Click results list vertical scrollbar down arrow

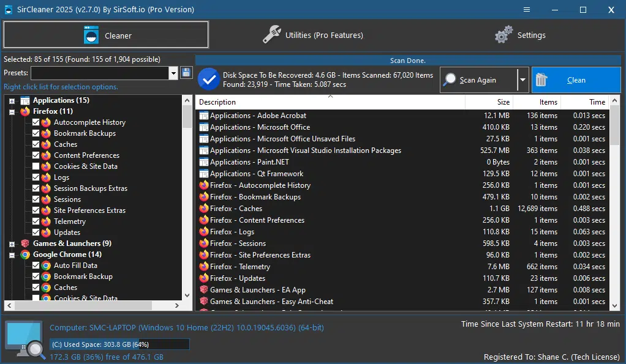614,306
